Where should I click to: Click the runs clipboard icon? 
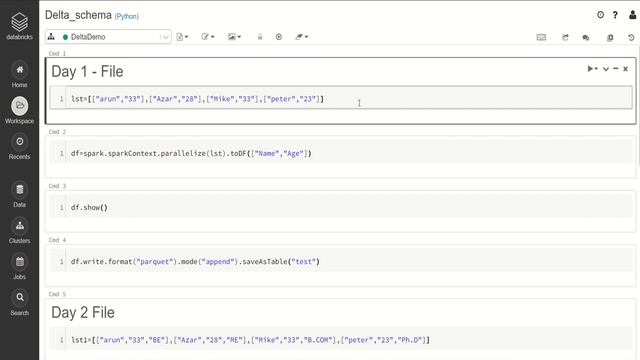coord(610,38)
